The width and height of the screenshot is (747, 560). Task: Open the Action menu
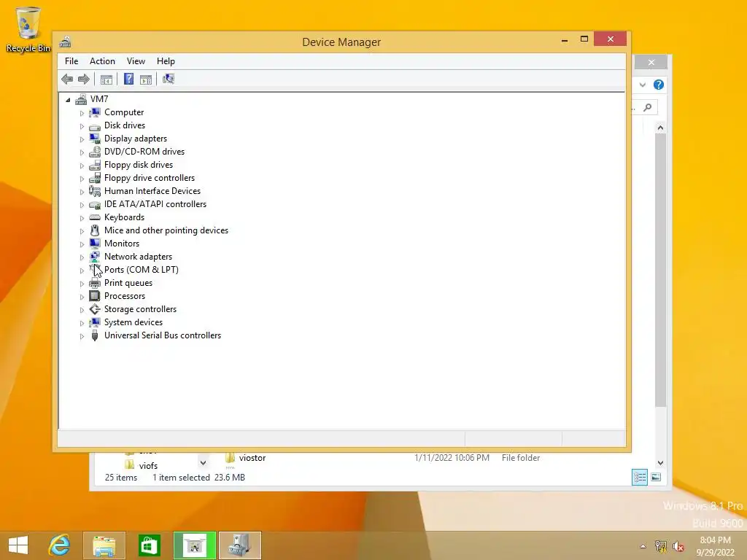click(x=102, y=61)
